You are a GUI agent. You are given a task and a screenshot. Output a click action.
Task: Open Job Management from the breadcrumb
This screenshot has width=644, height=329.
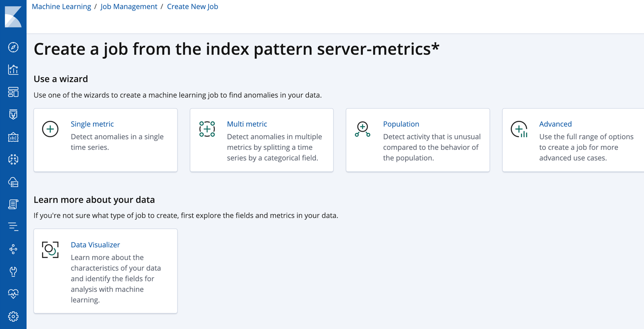point(129,6)
